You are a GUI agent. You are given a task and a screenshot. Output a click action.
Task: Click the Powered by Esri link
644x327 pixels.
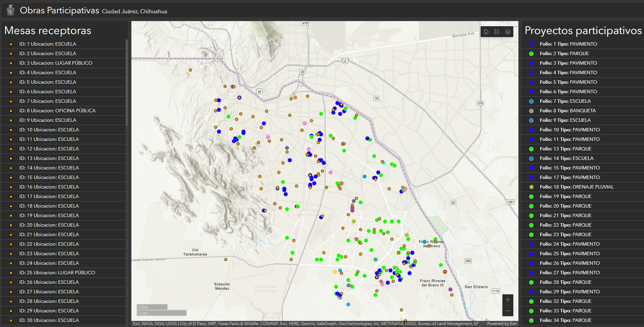(501, 324)
